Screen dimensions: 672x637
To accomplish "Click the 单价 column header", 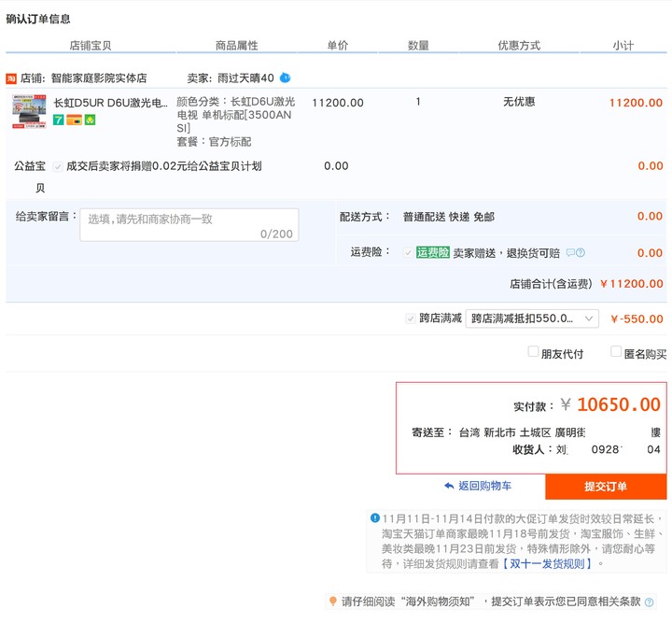I will (338, 46).
